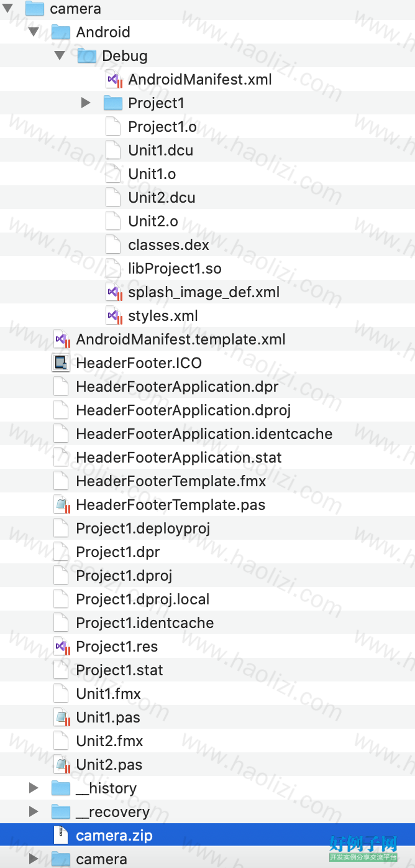Select Project1.identcache file
Screen dimensions: 415x868
pos(145,623)
